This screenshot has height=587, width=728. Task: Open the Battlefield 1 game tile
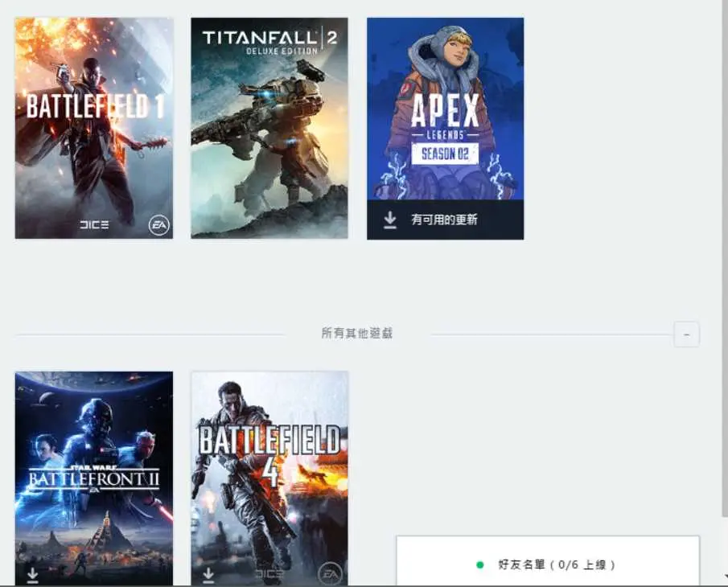click(94, 128)
